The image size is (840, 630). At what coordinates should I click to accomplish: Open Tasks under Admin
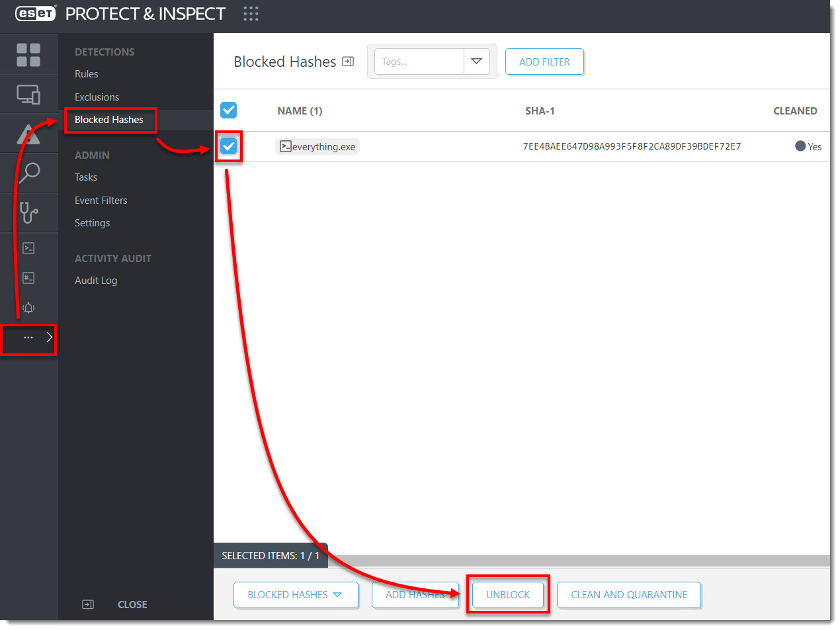(x=86, y=177)
